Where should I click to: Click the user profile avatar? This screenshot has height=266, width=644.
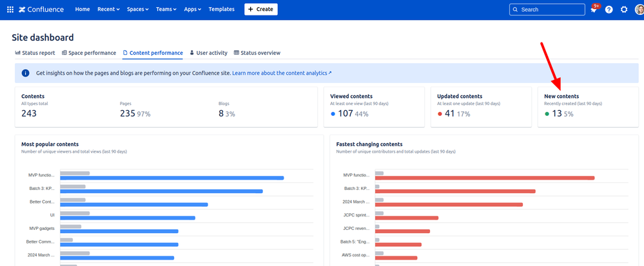point(638,10)
